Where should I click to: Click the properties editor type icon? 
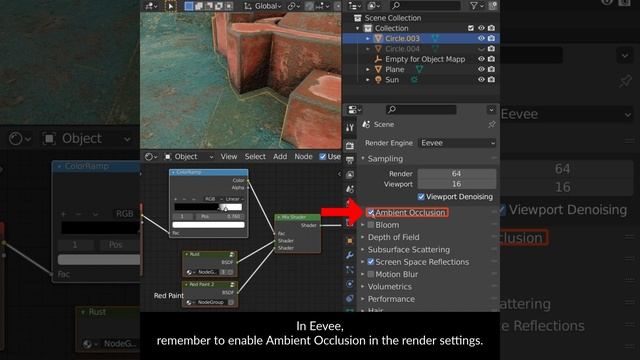[x=353, y=109]
